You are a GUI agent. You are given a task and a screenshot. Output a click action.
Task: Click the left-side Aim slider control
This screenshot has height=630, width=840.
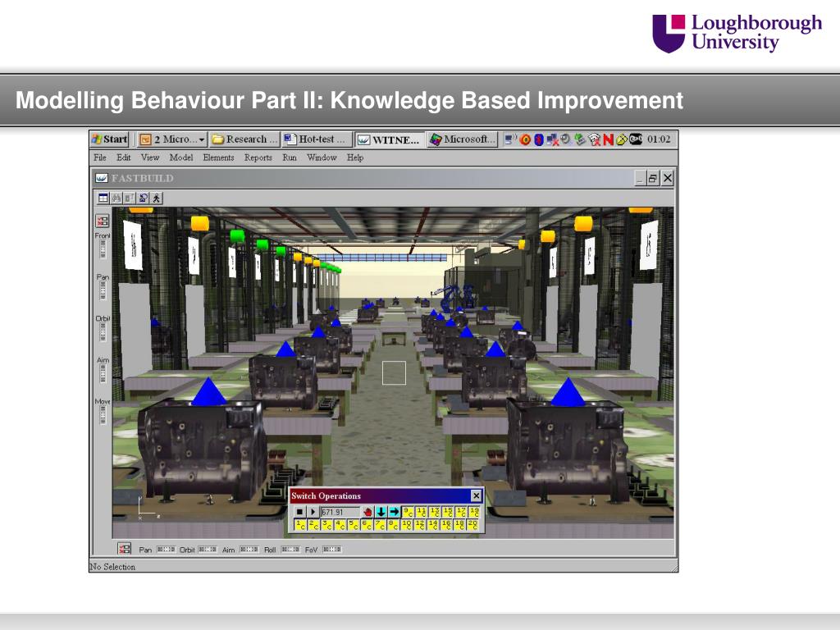(103, 373)
